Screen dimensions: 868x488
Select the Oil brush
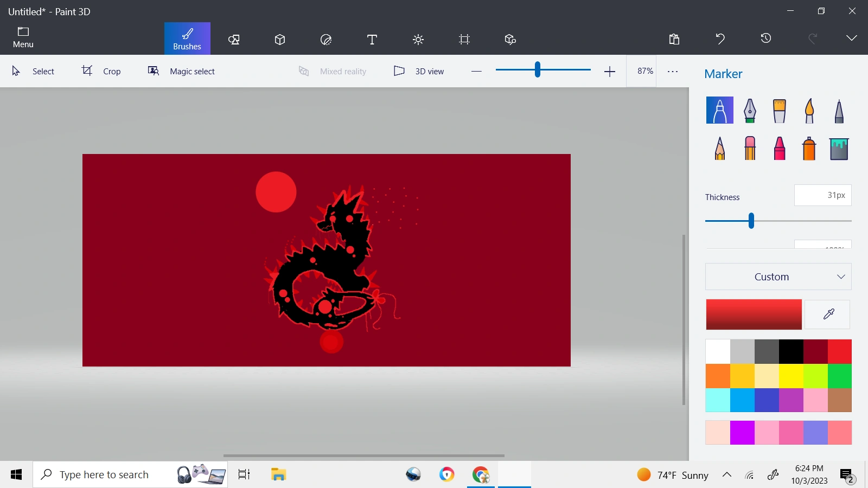coord(779,110)
